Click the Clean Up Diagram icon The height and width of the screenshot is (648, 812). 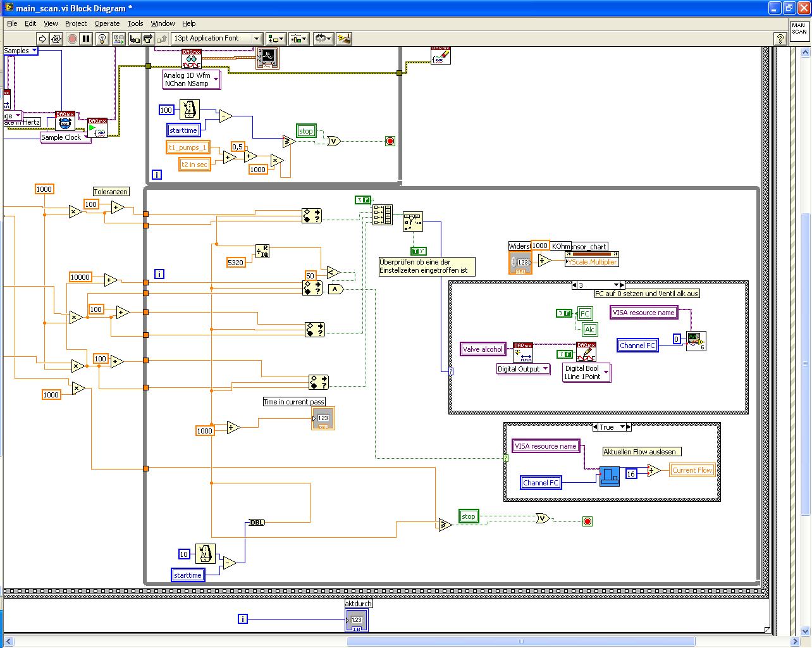click(x=343, y=39)
